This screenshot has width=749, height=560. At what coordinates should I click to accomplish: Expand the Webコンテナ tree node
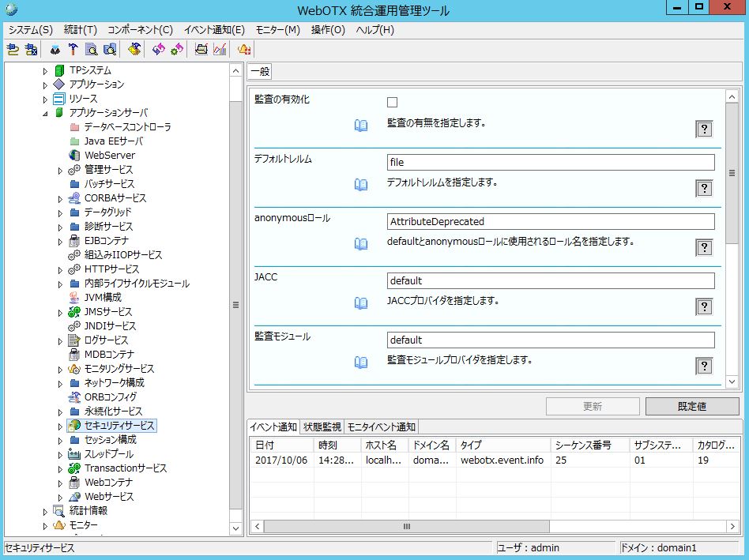(60, 483)
